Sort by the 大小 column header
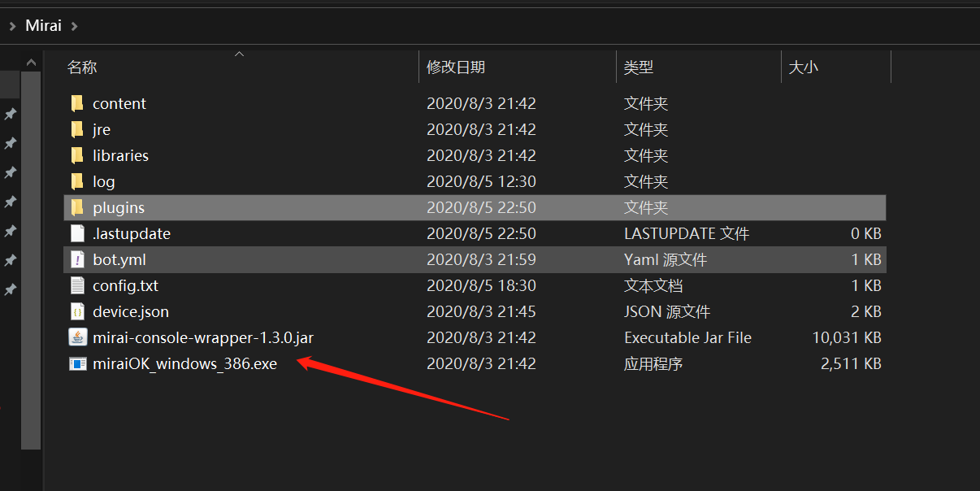This screenshot has height=491, width=980. click(804, 67)
